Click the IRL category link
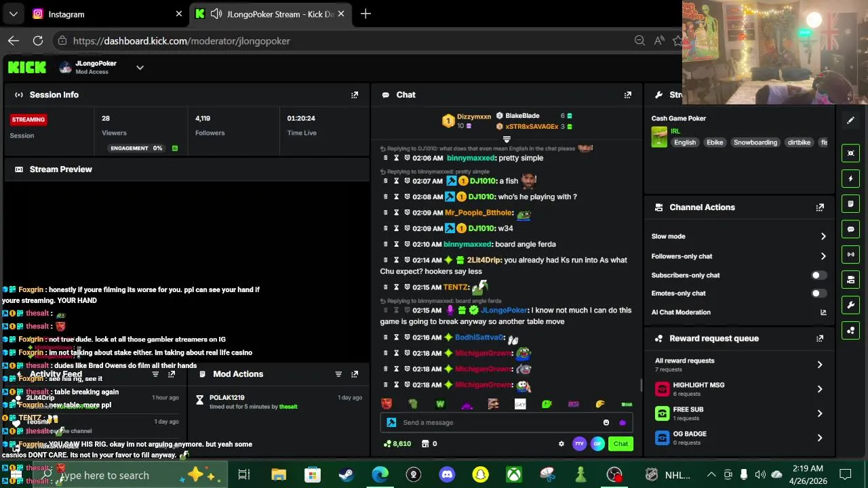868x488 pixels. pos(675,131)
